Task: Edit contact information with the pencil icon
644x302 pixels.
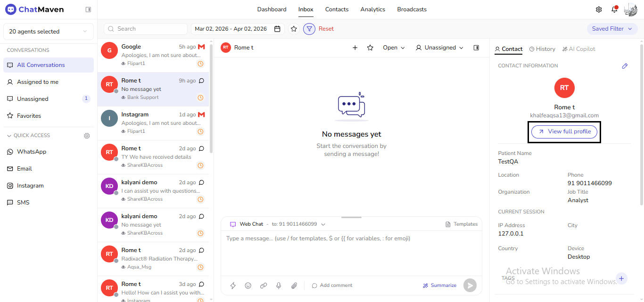Action: tap(625, 66)
